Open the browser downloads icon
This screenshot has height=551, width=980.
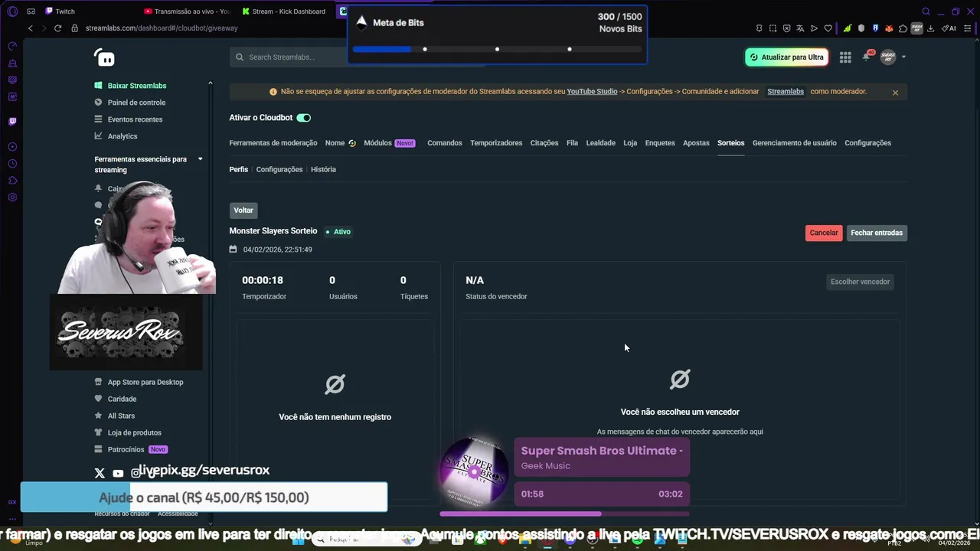[x=930, y=28]
